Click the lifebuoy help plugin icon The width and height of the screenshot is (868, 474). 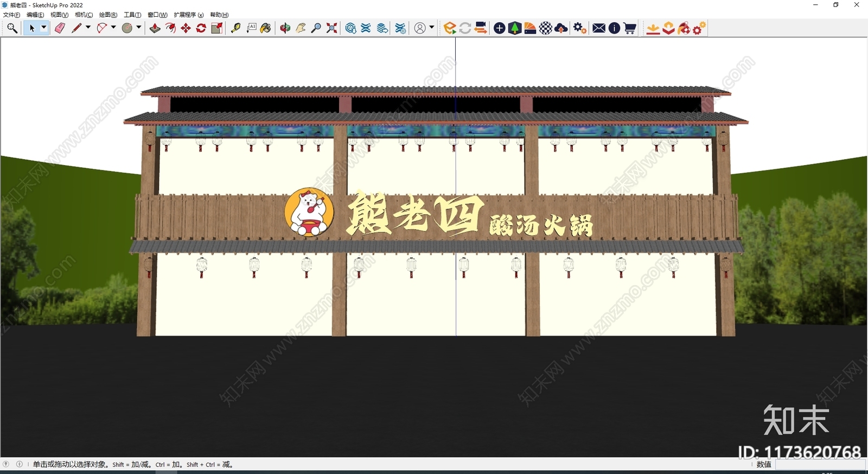pyautogui.click(x=684, y=28)
